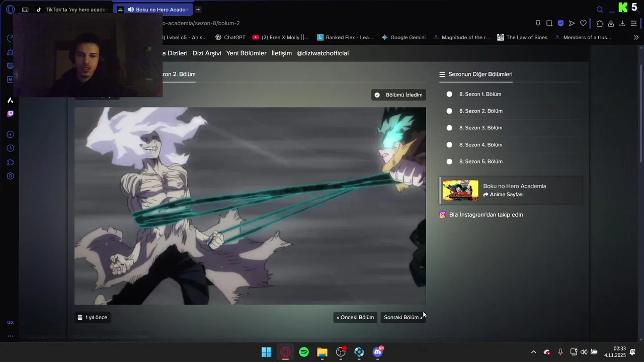Open the sidebar three-dots menu
644x362 pixels.
coord(10,336)
